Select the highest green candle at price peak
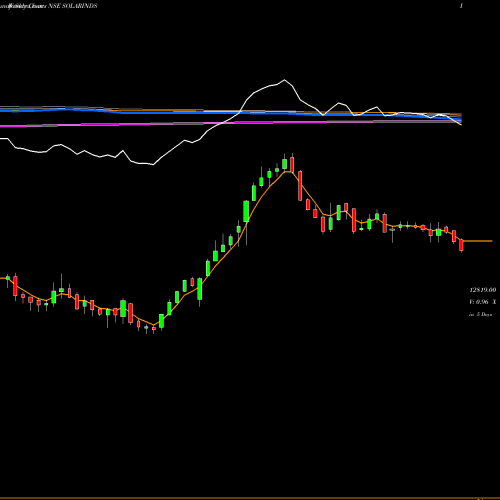This screenshot has width=500, height=500. click(284, 164)
